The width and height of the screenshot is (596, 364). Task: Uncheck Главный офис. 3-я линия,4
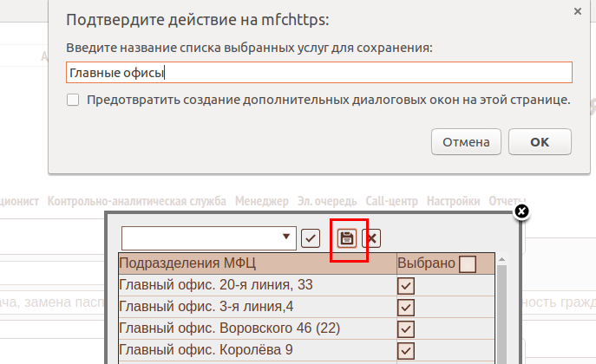pyautogui.click(x=405, y=308)
